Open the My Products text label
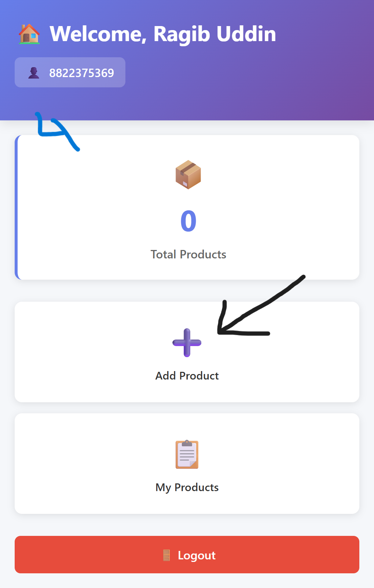This screenshot has height=588, width=374. tap(187, 487)
